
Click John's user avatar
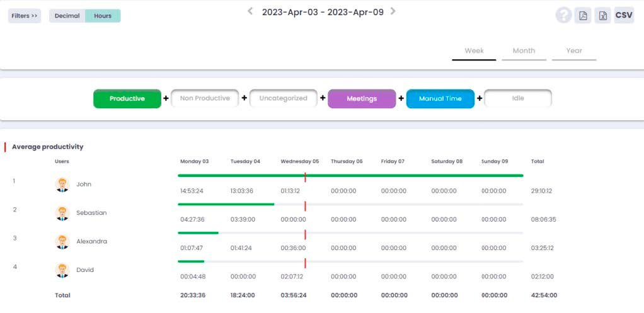coord(62,185)
